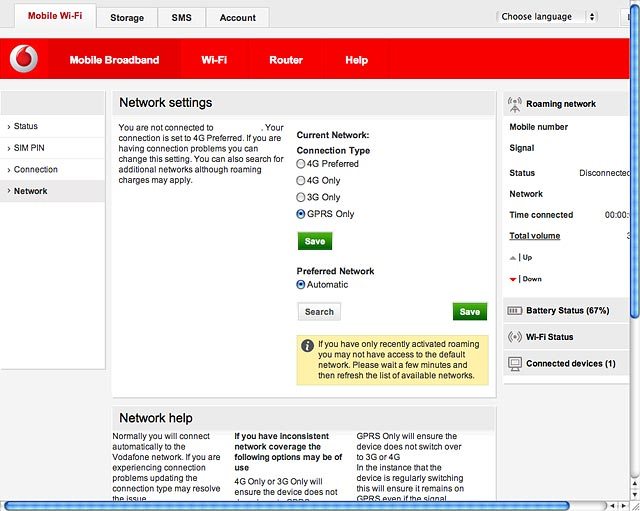Select Automatic preferred network option

point(300,285)
